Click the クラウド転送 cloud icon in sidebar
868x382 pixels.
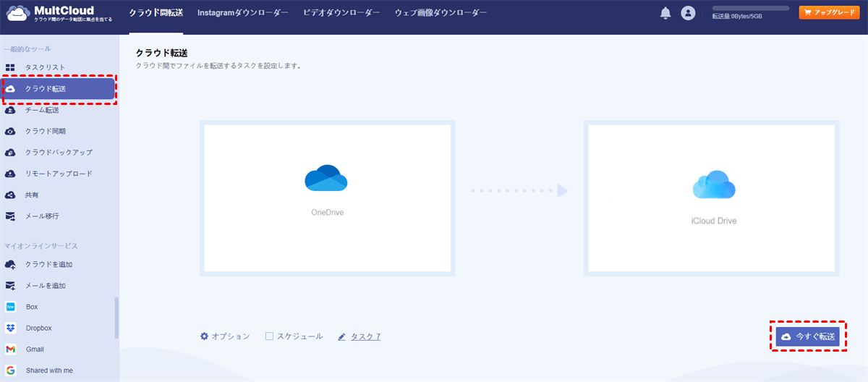click(x=11, y=89)
